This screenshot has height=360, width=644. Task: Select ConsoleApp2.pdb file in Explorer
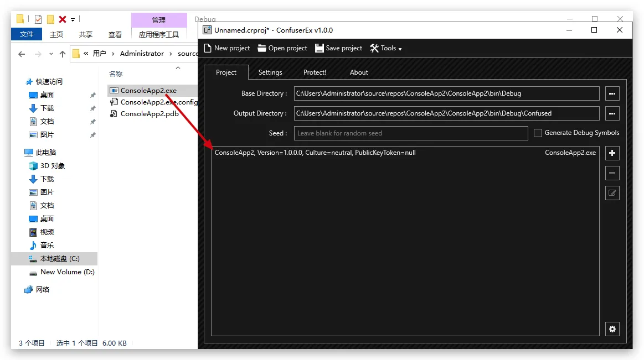(x=149, y=114)
